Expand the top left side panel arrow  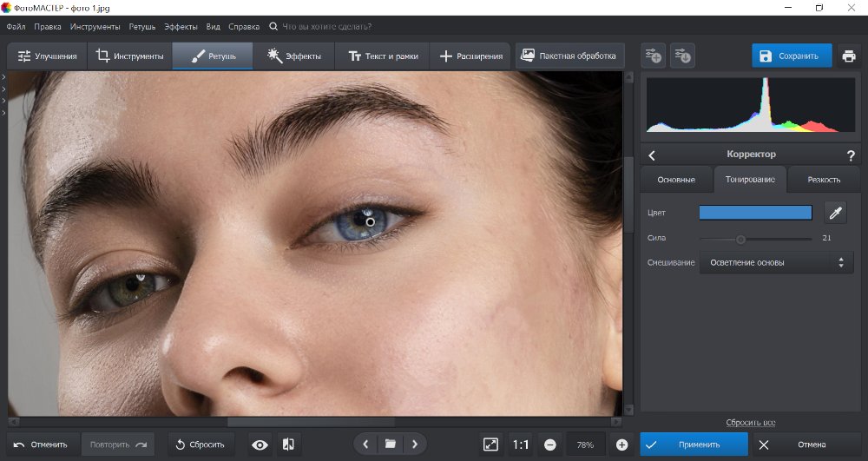3,77
